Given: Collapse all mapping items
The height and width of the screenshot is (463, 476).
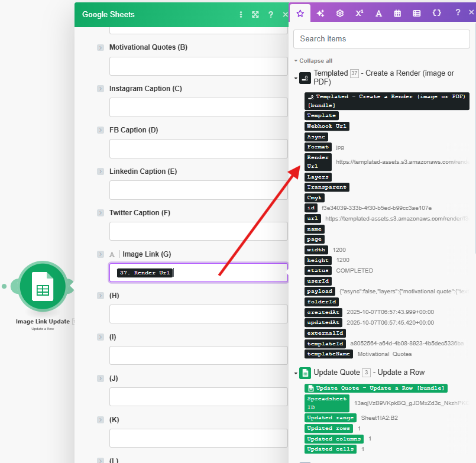Looking at the screenshot, I should click(x=313, y=61).
